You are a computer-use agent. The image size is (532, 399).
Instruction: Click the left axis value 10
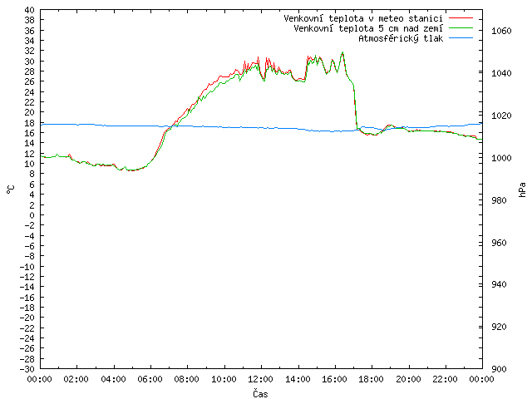click(x=30, y=164)
